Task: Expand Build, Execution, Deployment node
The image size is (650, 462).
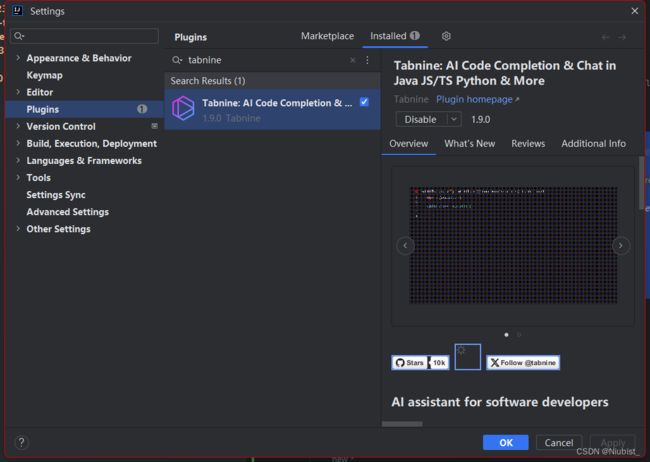Action: pos(18,143)
